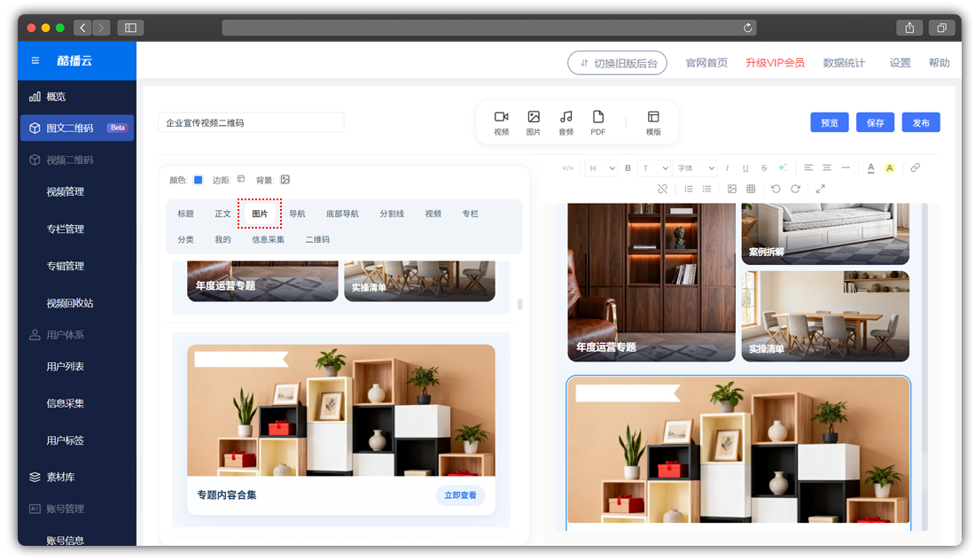Click the PDF upload icon

(598, 122)
